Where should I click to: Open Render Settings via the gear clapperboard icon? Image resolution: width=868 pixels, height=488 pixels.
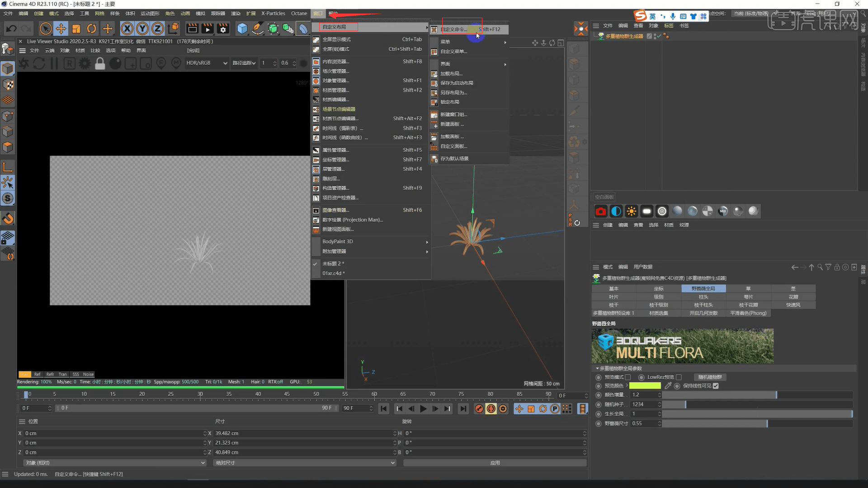coord(223,28)
